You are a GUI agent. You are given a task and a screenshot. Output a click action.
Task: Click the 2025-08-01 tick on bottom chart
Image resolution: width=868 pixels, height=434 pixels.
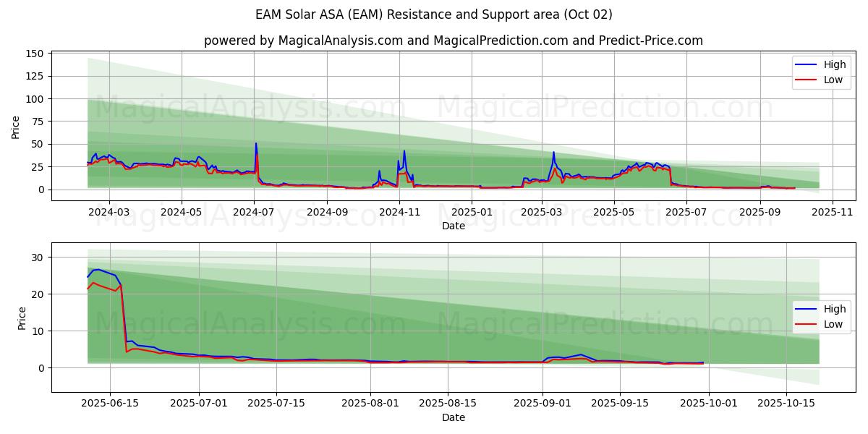pos(370,404)
